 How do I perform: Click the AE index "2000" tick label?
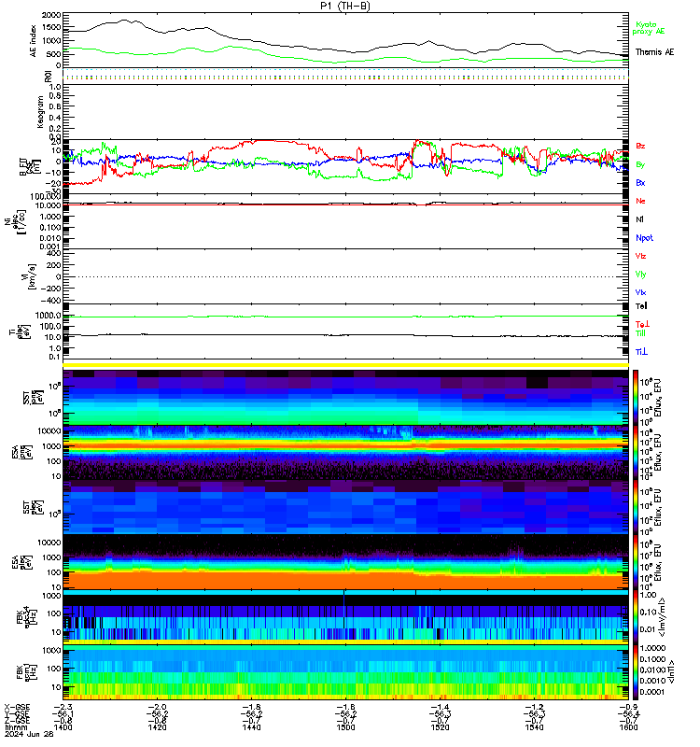(x=51, y=15)
